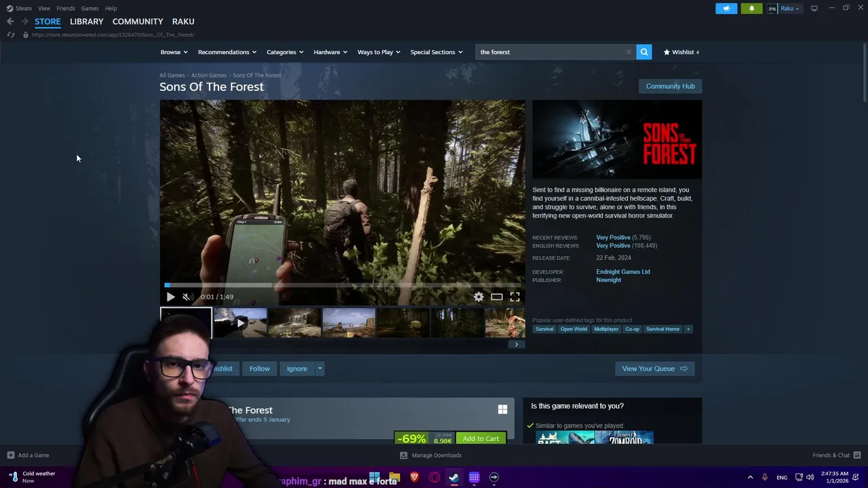Image resolution: width=868 pixels, height=488 pixels.
Task: Click the Ignore button
Action: tap(297, 369)
